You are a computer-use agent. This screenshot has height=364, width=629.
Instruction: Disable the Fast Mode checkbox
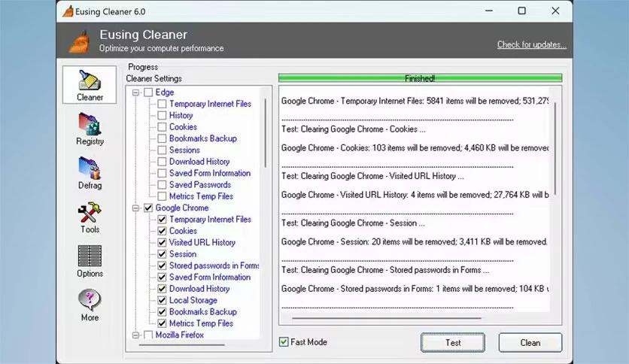point(284,342)
